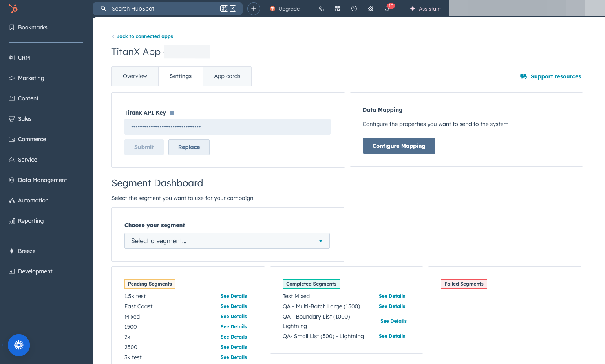Open Support resources link
605x364 pixels.
pyautogui.click(x=551, y=76)
